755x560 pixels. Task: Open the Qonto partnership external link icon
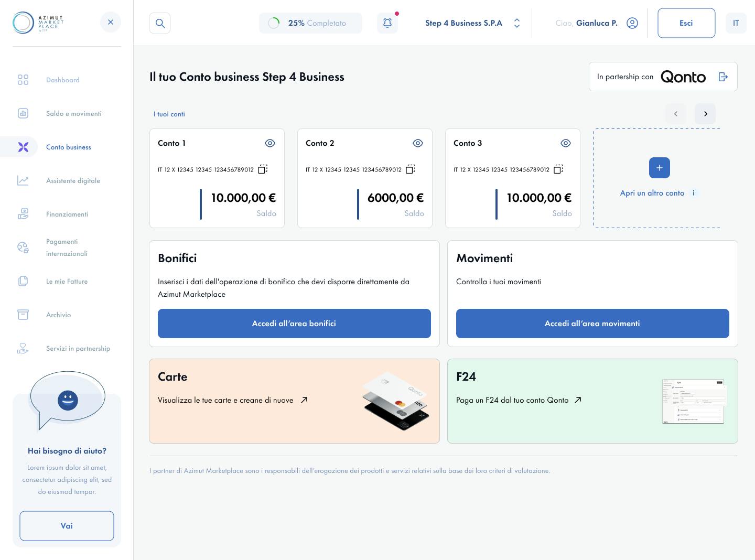pos(724,76)
